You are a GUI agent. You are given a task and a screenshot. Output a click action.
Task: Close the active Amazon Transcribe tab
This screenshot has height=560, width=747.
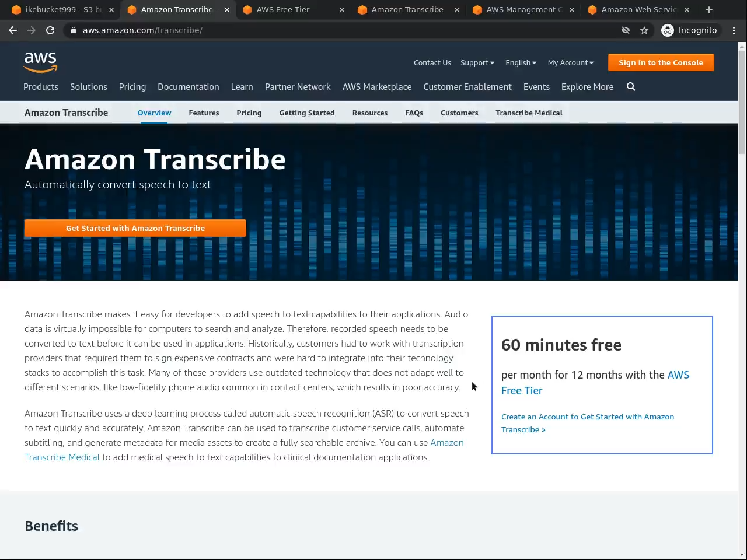point(227,10)
